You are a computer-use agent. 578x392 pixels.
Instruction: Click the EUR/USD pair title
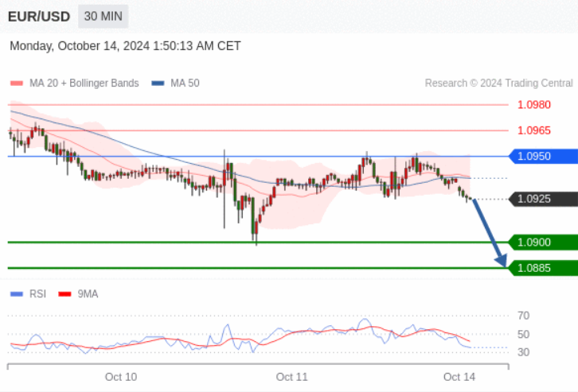[39, 17]
